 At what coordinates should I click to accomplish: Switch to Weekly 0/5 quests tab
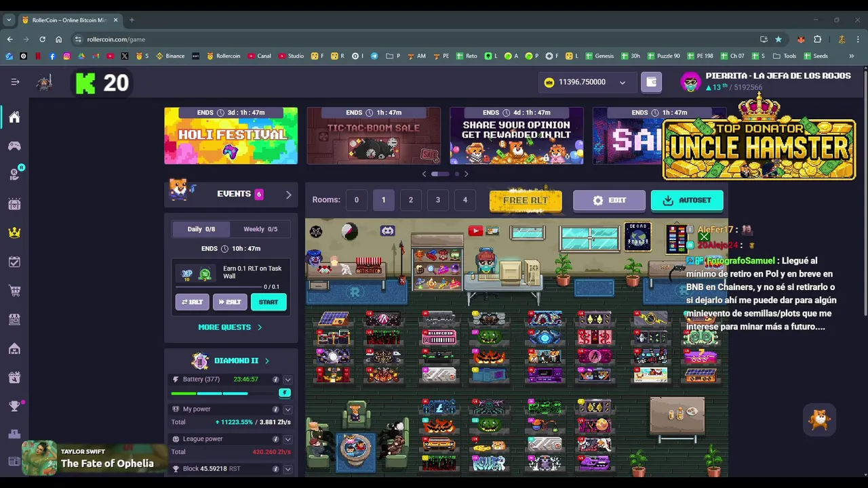260,229
